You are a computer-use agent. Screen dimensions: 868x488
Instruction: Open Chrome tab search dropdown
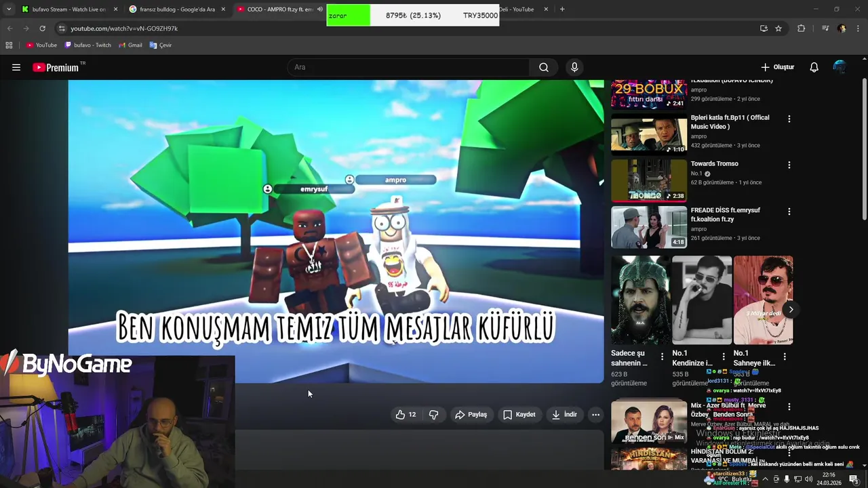[x=8, y=9]
